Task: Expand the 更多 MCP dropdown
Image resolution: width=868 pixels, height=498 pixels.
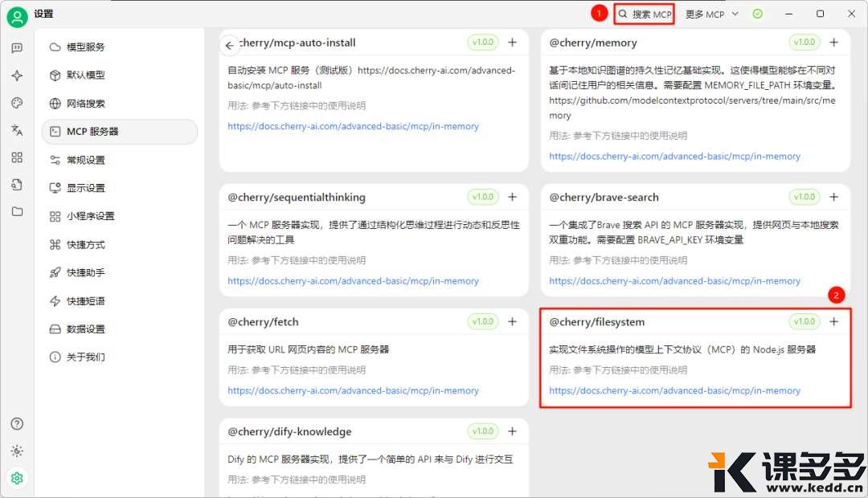Action: [712, 14]
